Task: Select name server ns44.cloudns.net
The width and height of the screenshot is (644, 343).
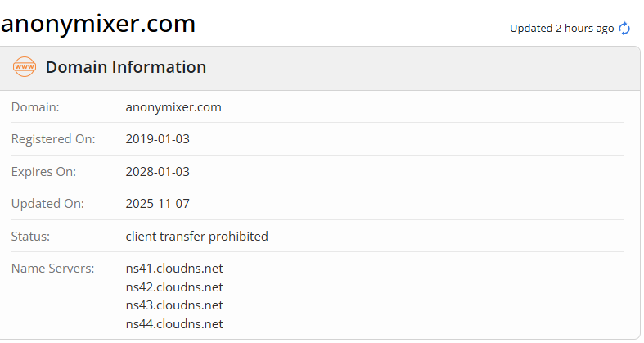Action: coord(174,323)
